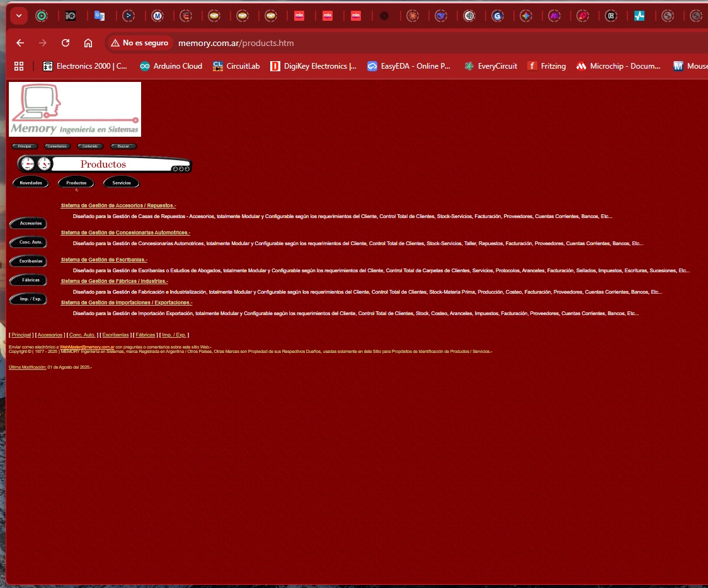This screenshot has height=588, width=708.
Task: Select the Comentarios navigation item
Action: (x=57, y=146)
